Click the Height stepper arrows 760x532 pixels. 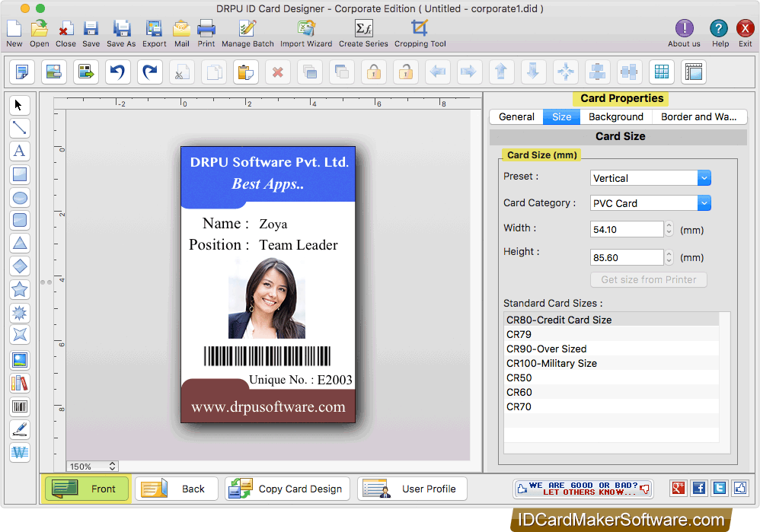pos(669,257)
